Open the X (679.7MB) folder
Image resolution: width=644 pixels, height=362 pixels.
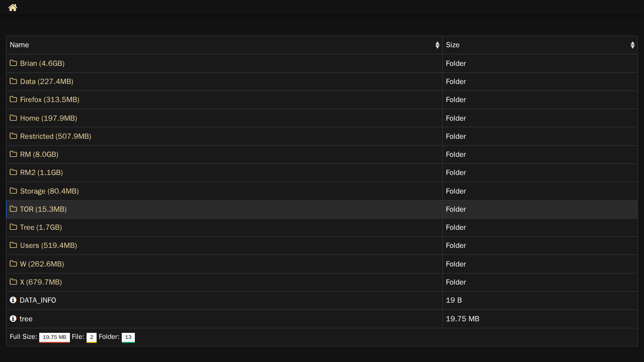point(41,282)
